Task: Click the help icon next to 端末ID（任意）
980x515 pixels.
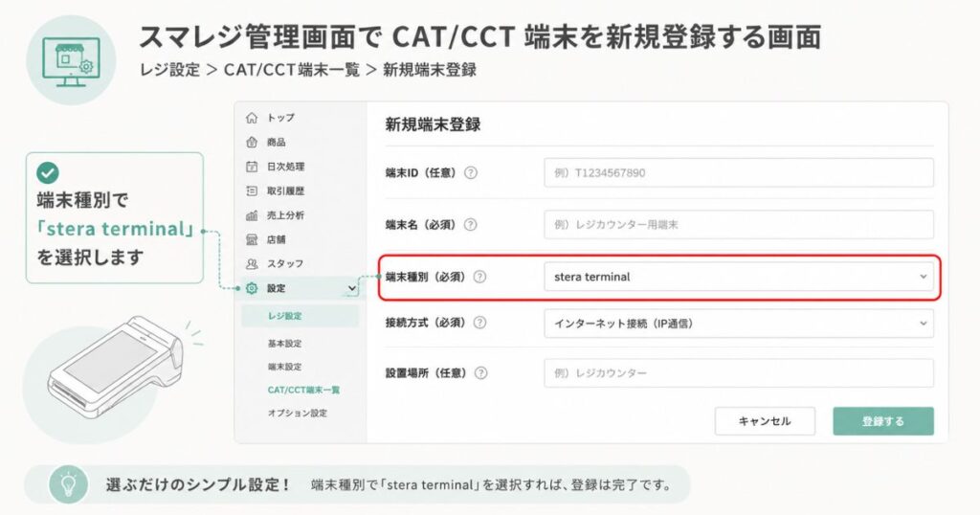Action: (x=471, y=173)
